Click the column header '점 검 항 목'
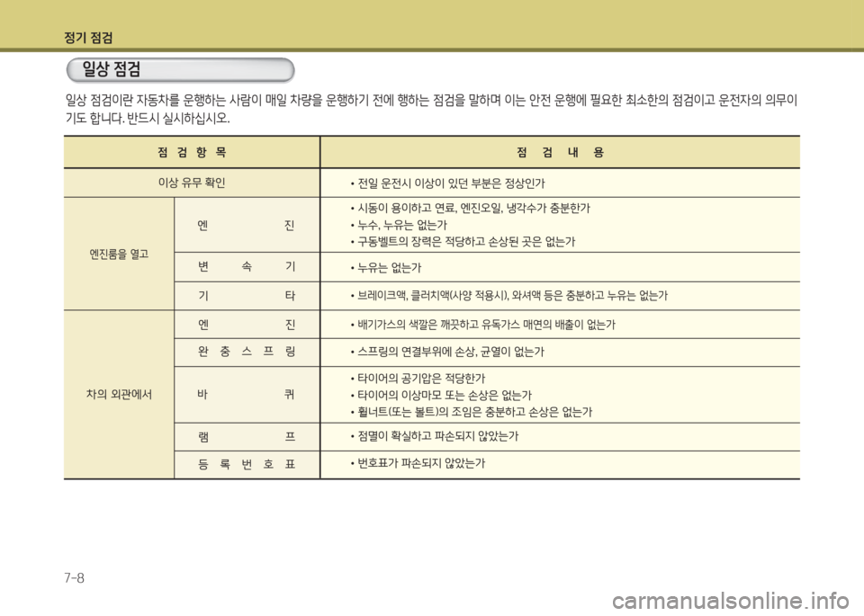Viewport: 864px width, 616px height. (x=192, y=153)
